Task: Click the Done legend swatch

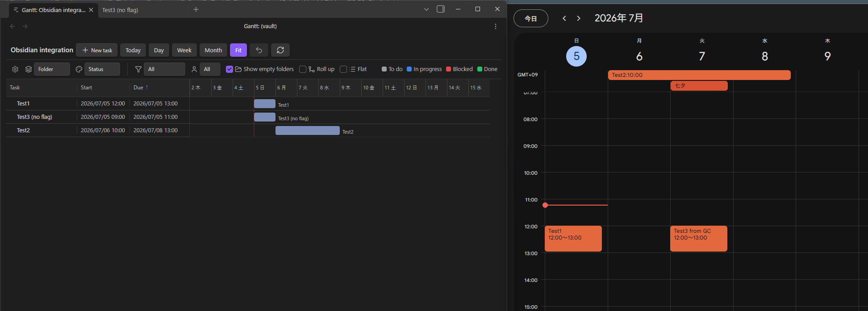Action: 480,69
